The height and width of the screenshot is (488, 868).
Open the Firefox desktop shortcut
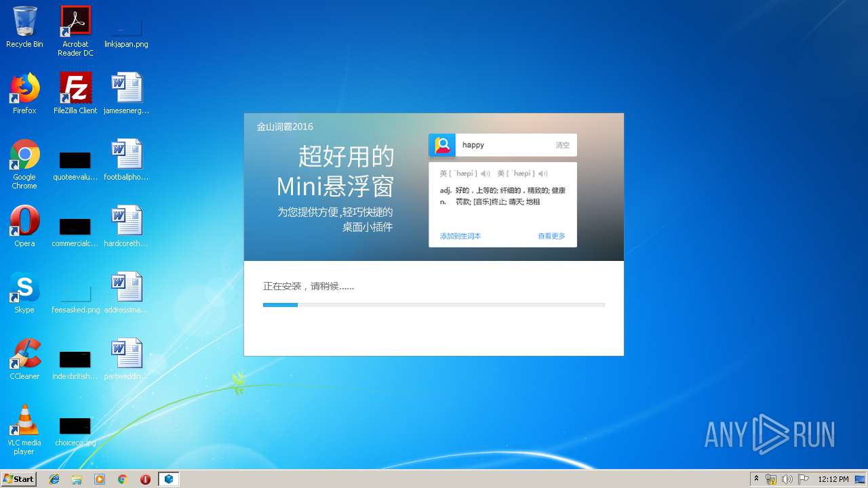24,94
